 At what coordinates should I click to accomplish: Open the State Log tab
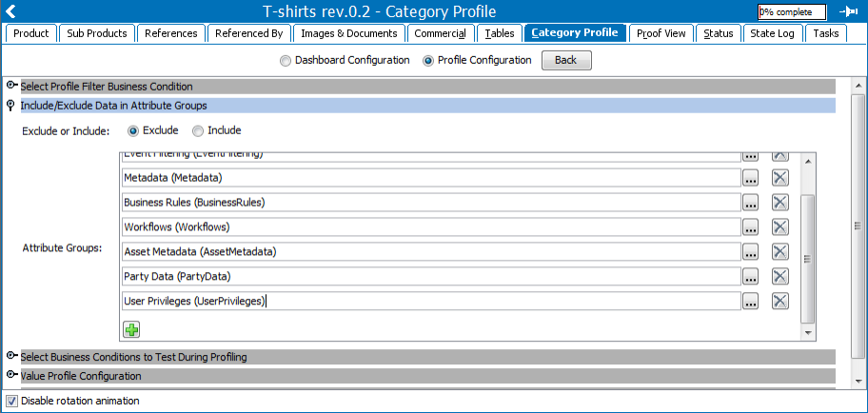[772, 33]
